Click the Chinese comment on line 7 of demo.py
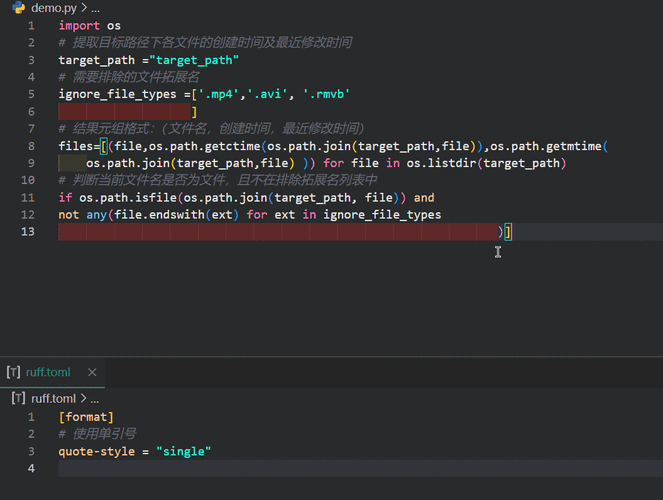 coord(211,128)
